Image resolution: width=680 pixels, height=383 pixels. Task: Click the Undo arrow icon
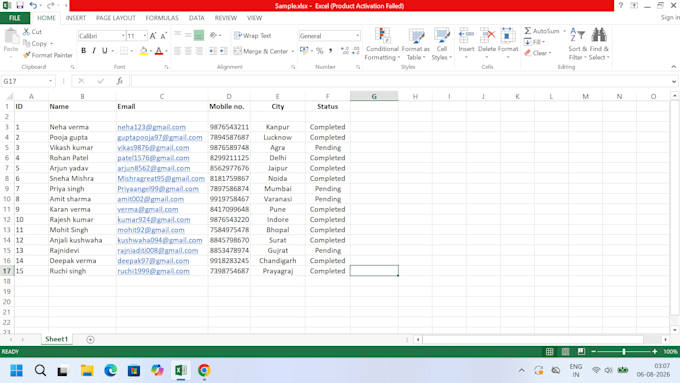tap(33, 5)
